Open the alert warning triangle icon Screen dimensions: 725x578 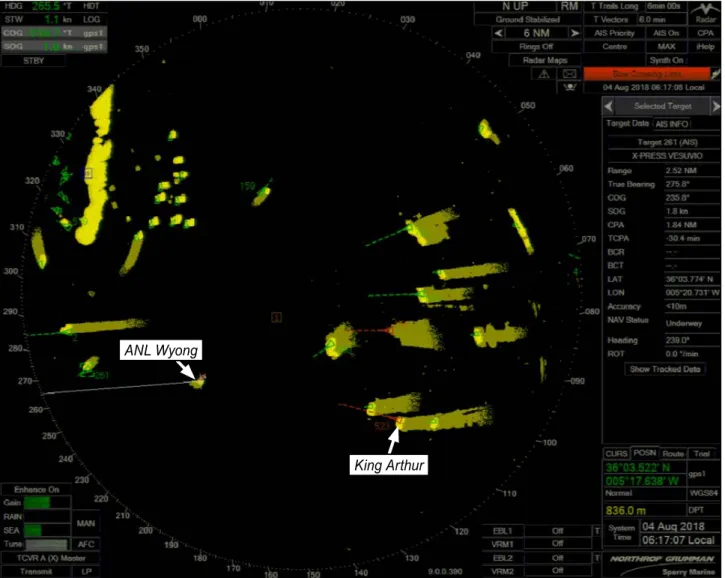[544, 74]
